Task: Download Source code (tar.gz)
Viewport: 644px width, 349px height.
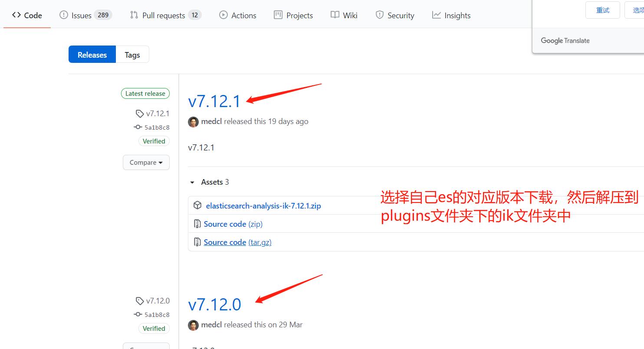Action: (x=238, y=242)
